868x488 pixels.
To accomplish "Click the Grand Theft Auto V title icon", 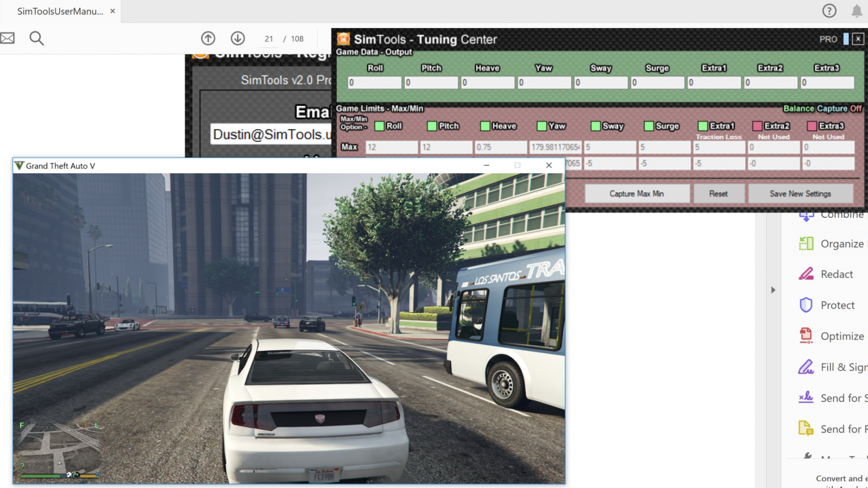I will (19, 166).
